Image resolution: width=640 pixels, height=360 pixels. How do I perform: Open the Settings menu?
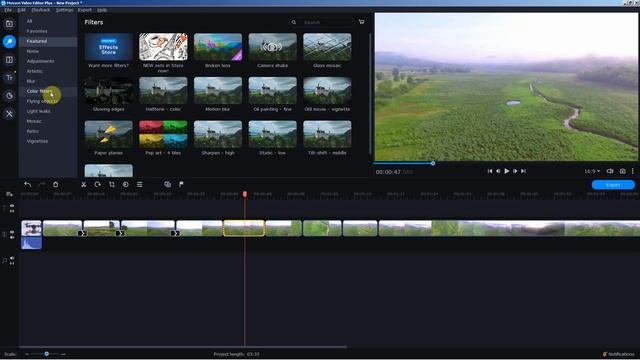coord(64,10)
